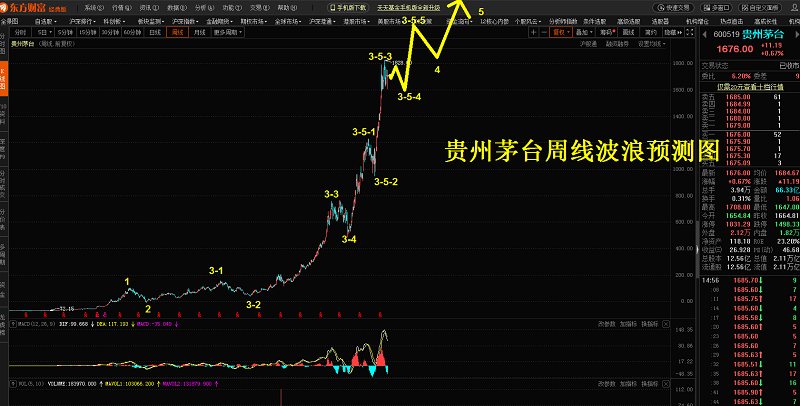Screen dimensions: 800x406
Task: Switch to the 60分钟 period
Action: 132,32
